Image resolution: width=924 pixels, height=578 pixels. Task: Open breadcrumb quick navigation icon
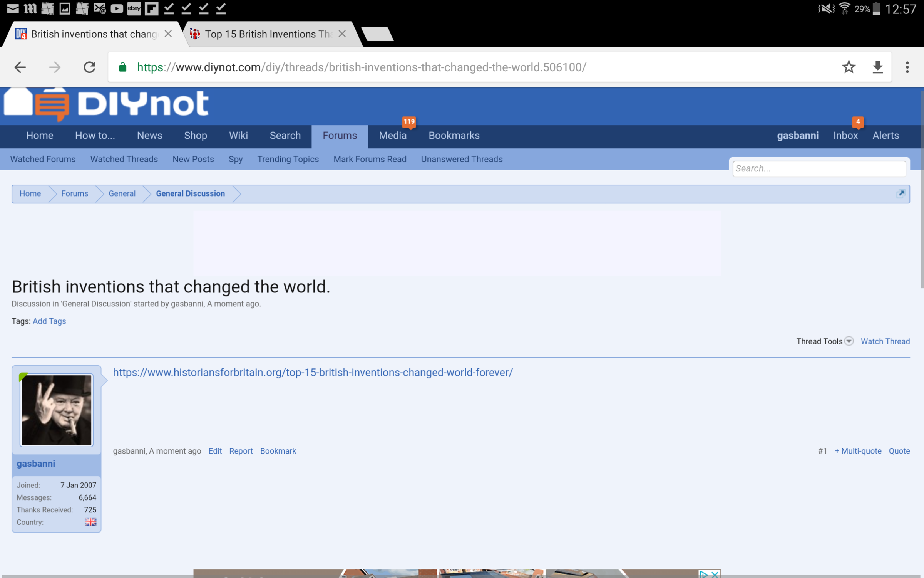pyautogui.click(x=901, y=194)
